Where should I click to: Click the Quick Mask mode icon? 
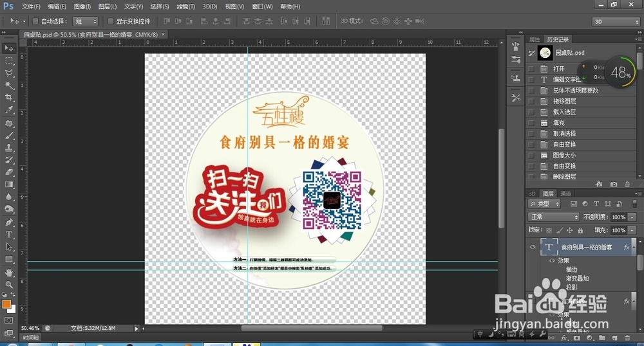(8, 320)
